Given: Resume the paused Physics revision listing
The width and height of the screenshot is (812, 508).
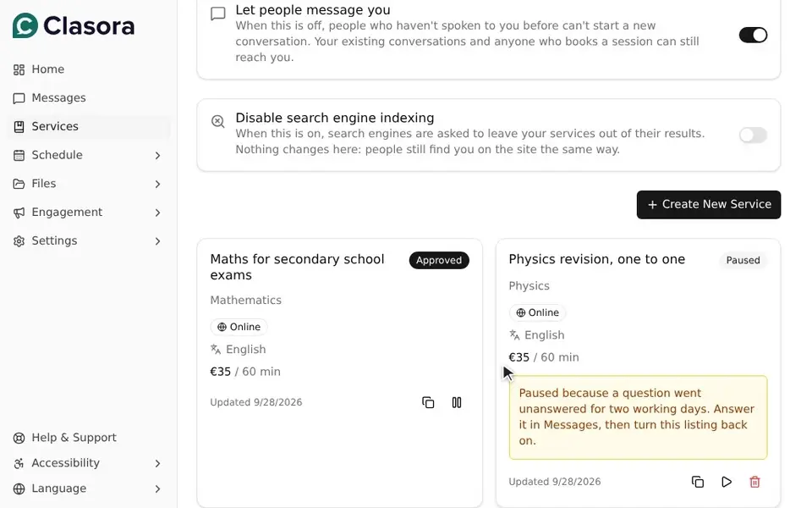Looking at the screenshot, I should pos(726,482).
